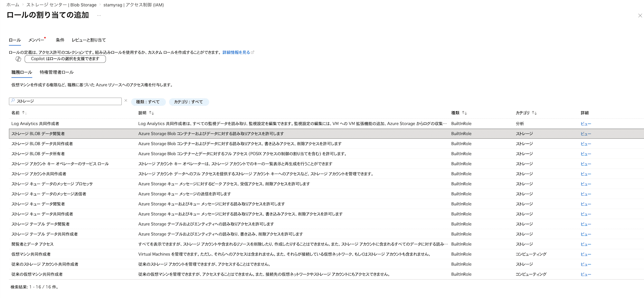Go to レビューと割り当て tab
The image size is (644, 298).
(89, 40)
